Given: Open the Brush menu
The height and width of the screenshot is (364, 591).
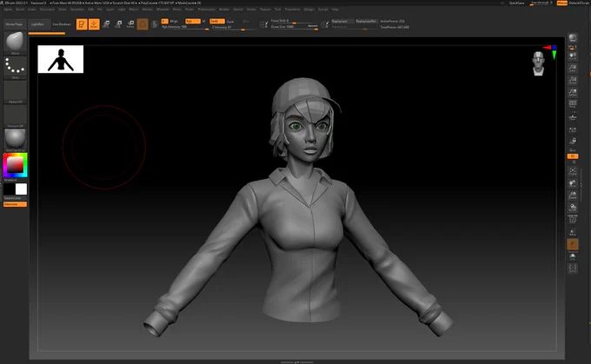Looking at the screenshot, I should click(x=20, y=9).
